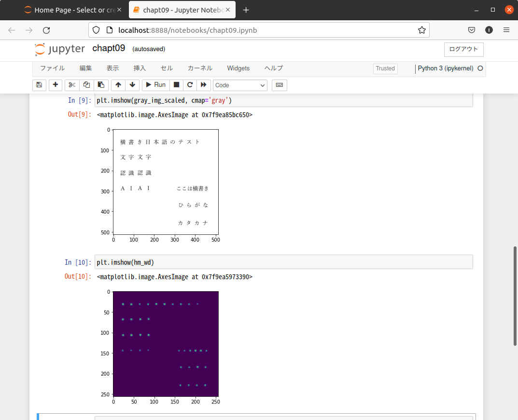Open the Widgets menu
Image resolution: width=518 pixels, height=420 pixels.
238,68
